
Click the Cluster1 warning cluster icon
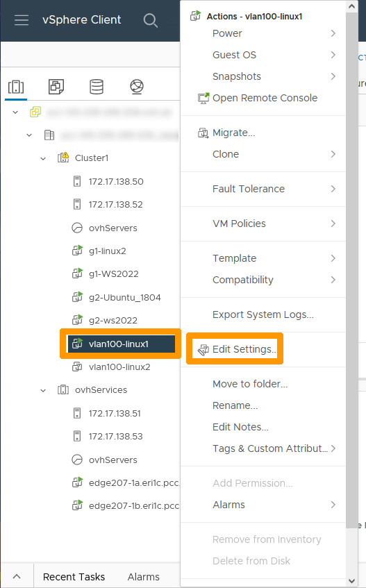[63, 158]
